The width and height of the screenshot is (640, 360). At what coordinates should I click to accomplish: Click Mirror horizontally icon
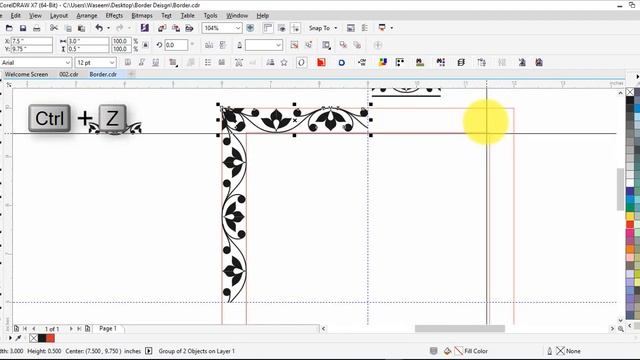tap(209, 45)
